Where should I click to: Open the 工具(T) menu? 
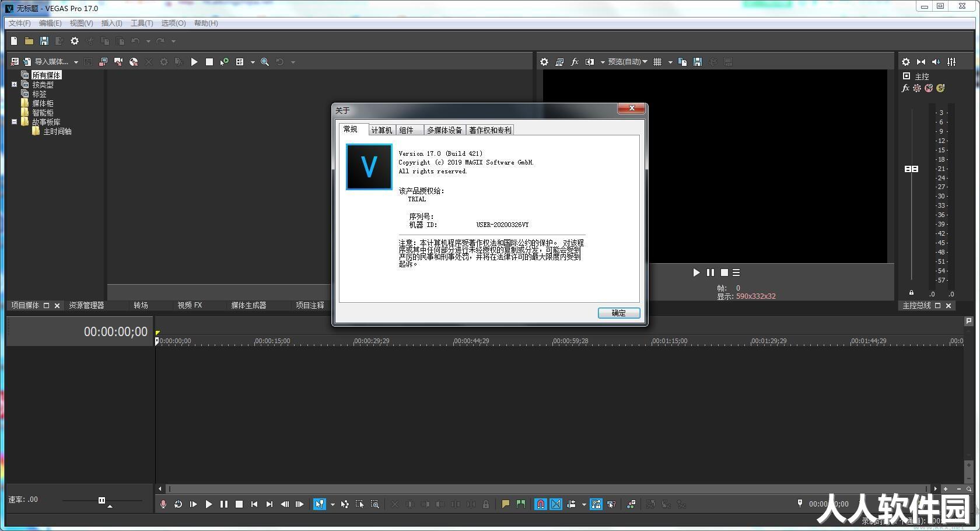click(x=142, y=23)
